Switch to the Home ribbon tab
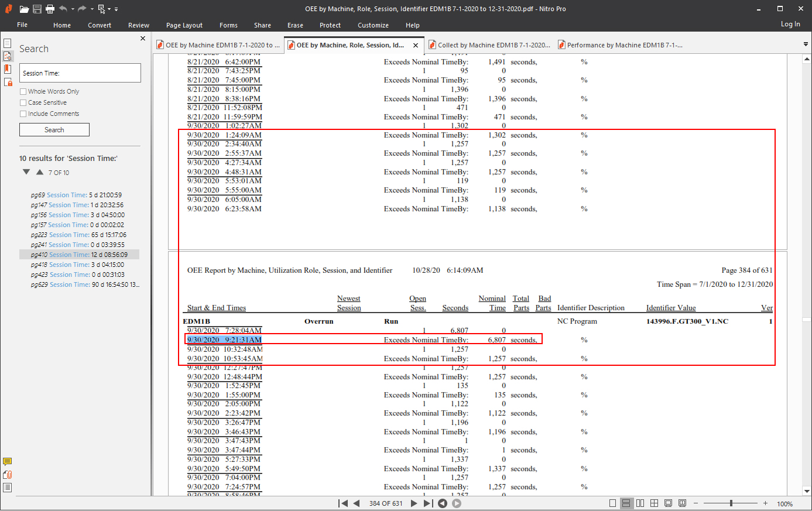The image size is (812, 511). 62,25
